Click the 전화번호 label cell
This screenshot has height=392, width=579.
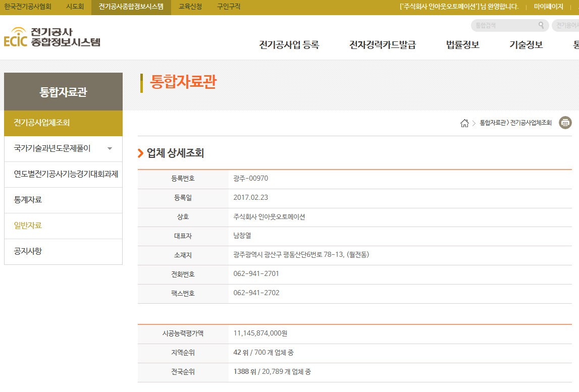pyautogui.click(x=183, y=274)
